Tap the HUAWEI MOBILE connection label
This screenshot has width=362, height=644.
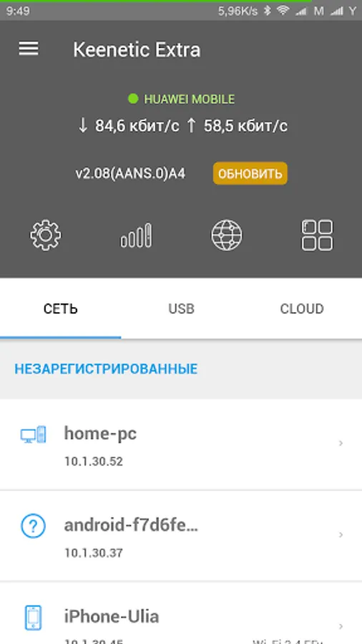coord(189,99)
